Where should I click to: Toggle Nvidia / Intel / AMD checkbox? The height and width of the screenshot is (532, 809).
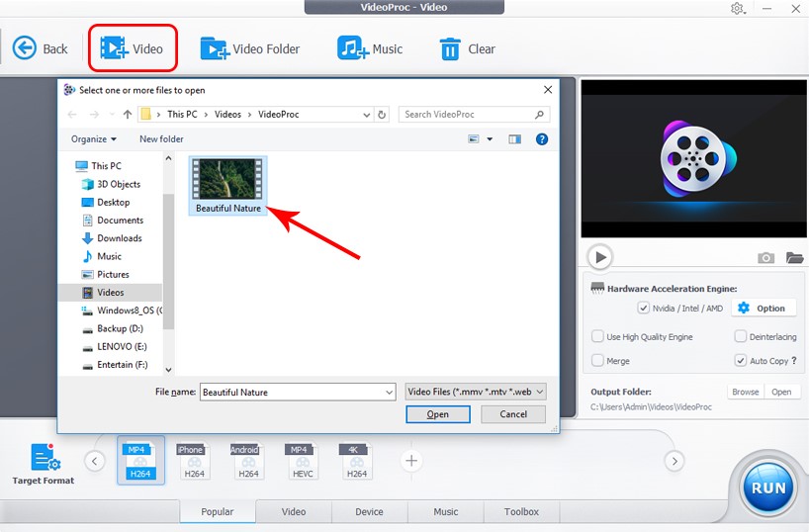[643, 309]
